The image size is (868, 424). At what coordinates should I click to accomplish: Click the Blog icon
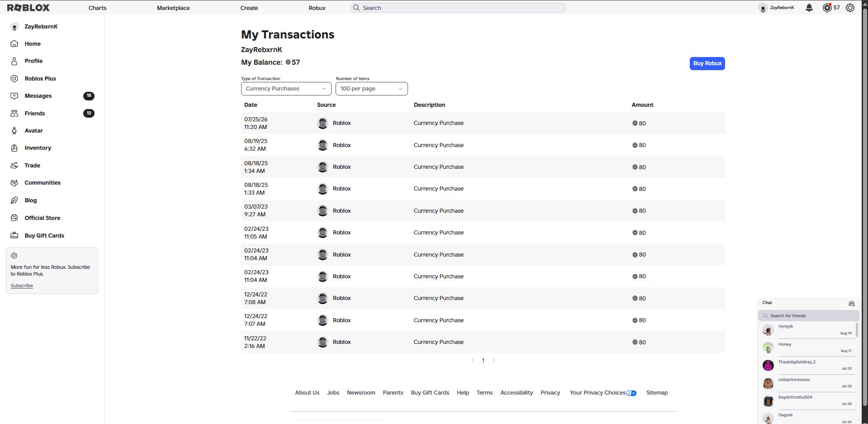(14, 200)
